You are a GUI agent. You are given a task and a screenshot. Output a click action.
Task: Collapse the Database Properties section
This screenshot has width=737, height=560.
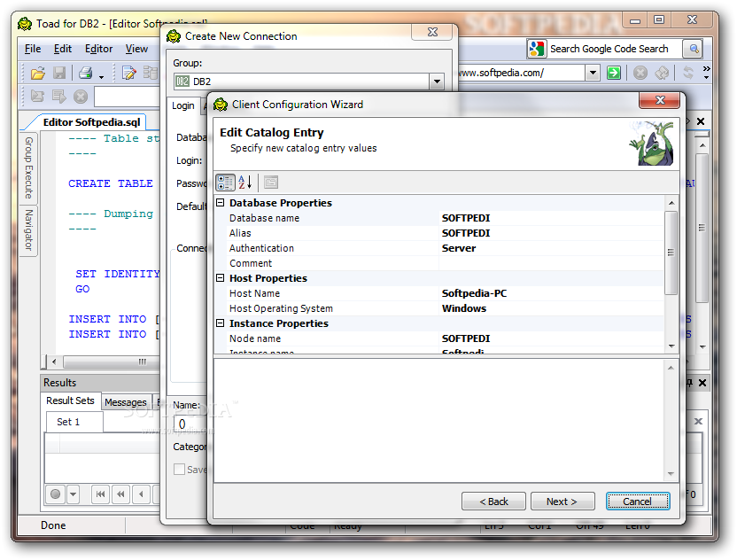(x=220, y=203)
